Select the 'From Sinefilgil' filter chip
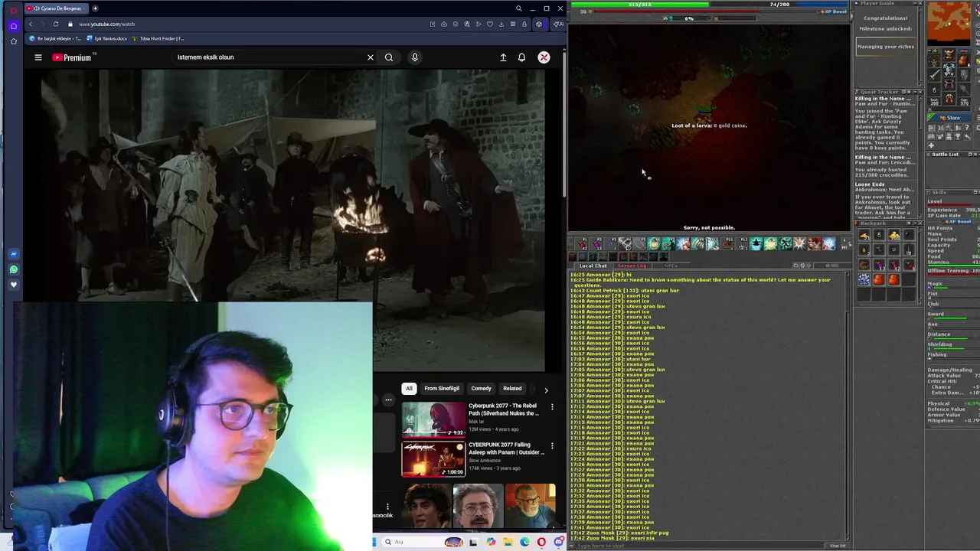Viewport: 980px width, 551px height. [442, 389]
